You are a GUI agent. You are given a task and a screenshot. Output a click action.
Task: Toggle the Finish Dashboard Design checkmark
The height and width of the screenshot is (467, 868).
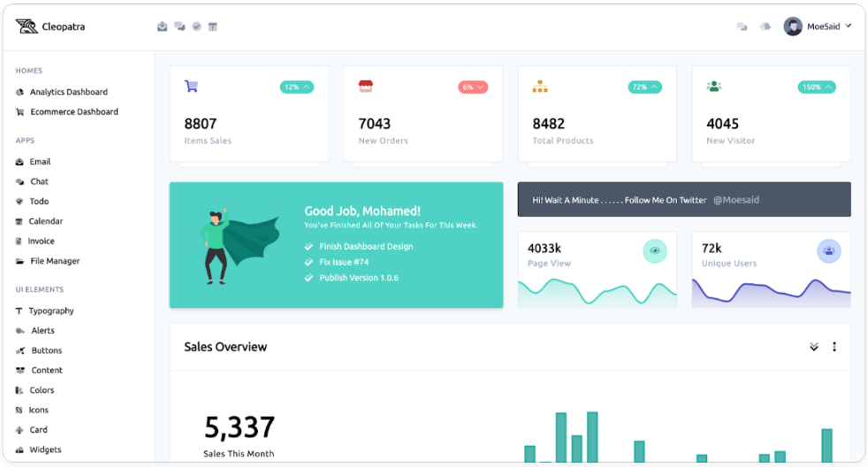(308, 247)
